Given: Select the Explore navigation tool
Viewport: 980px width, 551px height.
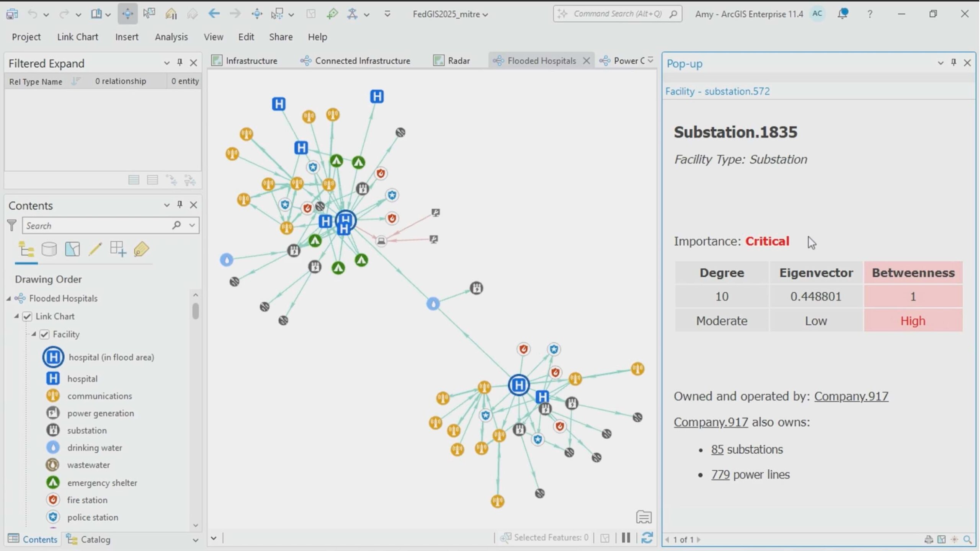Looking at the screenshot, I should [x=127, y=14].
